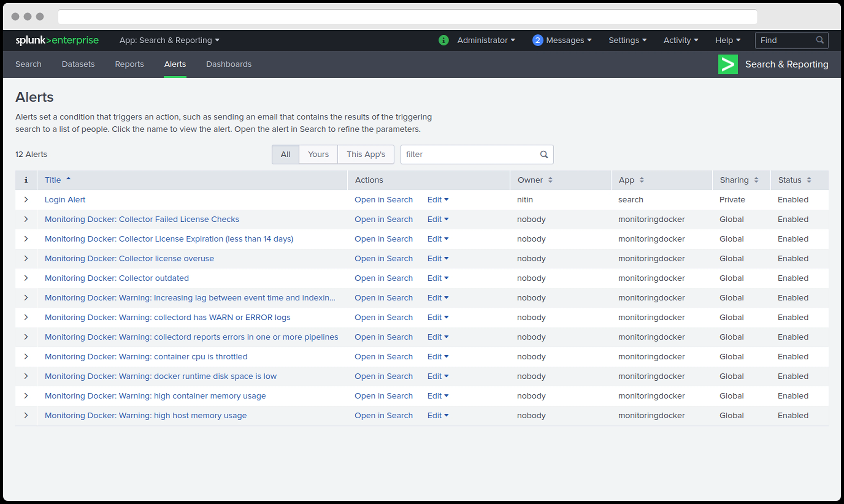Show only This App's alerts
The width and height of the screenshot is (844, 504).
[365, 155]
